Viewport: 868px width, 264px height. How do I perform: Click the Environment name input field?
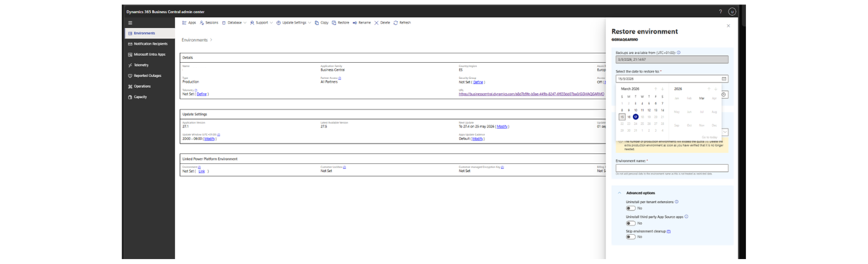click(671, 168)
